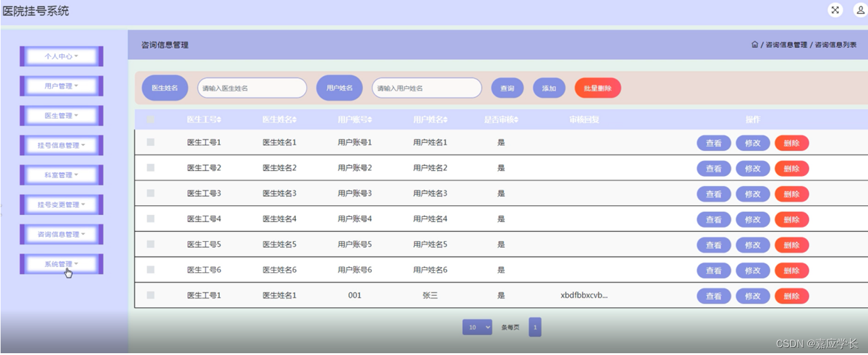This screenshot has width=868, height=355.
Task: Sort by 医生工号 column sort arrows
Action: [219, 120]
